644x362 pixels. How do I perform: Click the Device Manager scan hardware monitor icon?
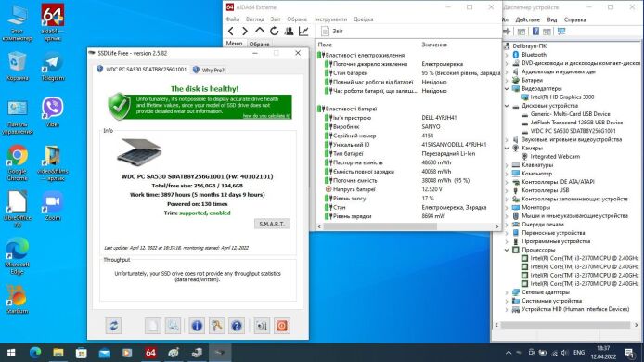click(x=561, y=32)
